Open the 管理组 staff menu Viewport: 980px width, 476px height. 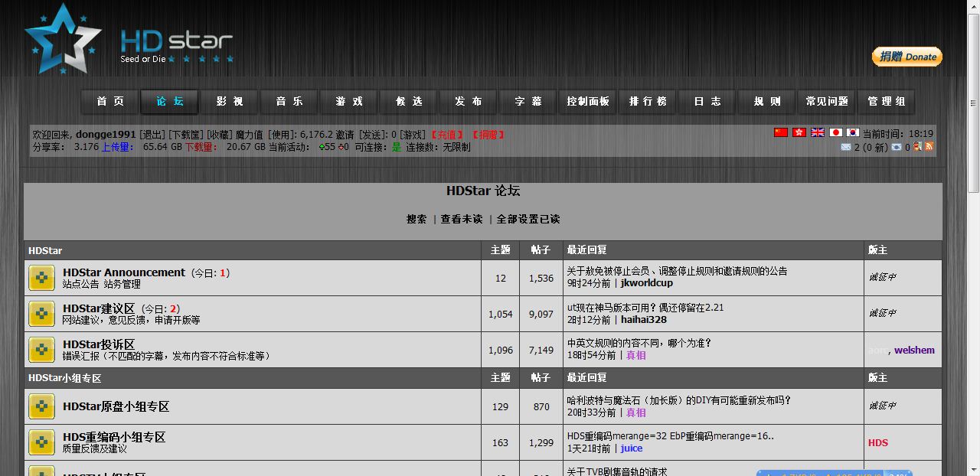click(x=887, y=102)
